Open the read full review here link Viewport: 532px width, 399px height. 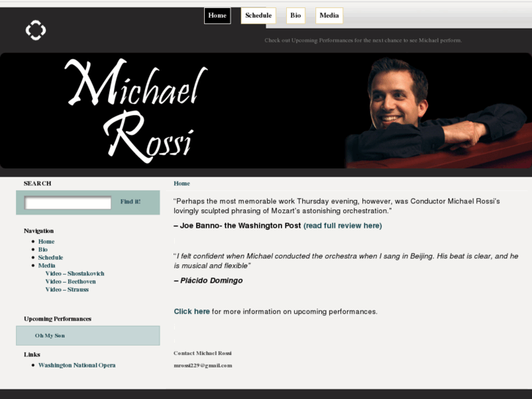[x=342, y=225]
